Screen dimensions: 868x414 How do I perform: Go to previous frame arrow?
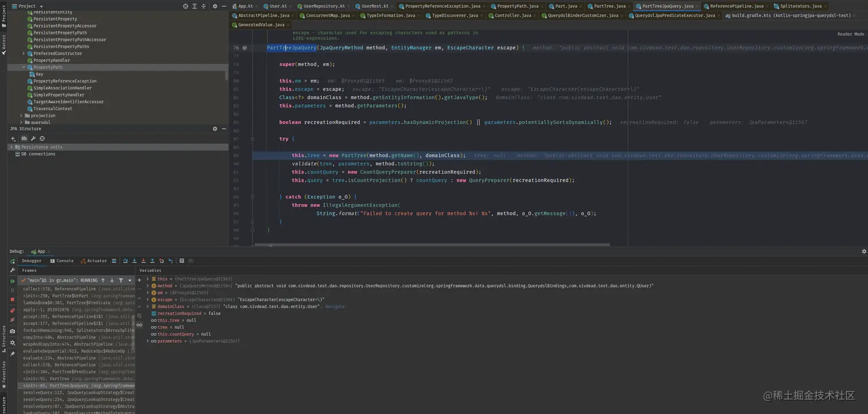pos(103,280)
